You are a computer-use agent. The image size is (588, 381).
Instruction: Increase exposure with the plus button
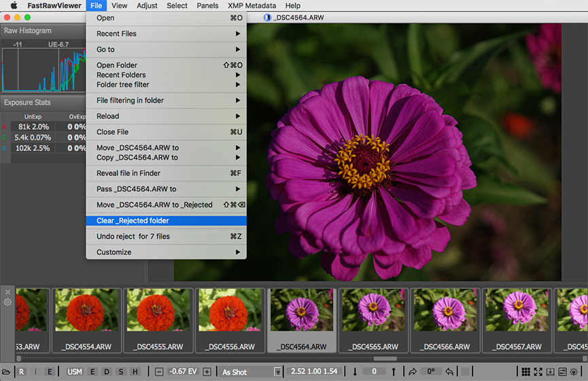tap(207, 372)
